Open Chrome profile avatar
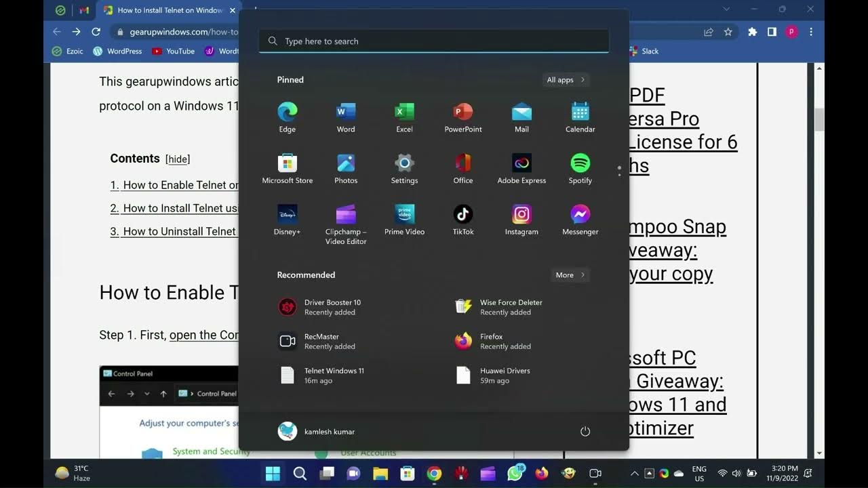 coord(791,32)
